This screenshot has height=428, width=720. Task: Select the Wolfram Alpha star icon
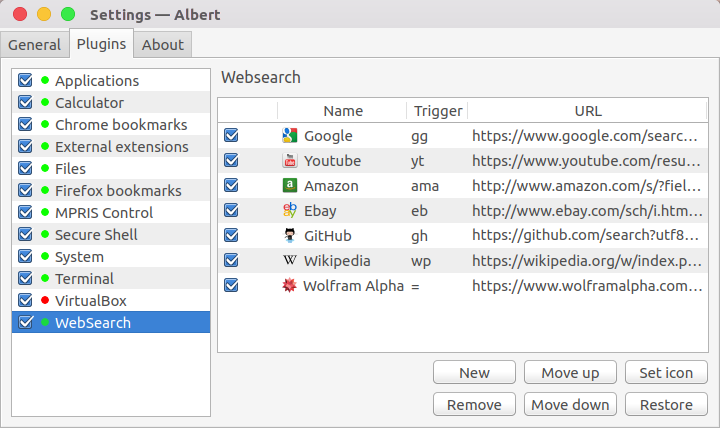pos(289,286)
